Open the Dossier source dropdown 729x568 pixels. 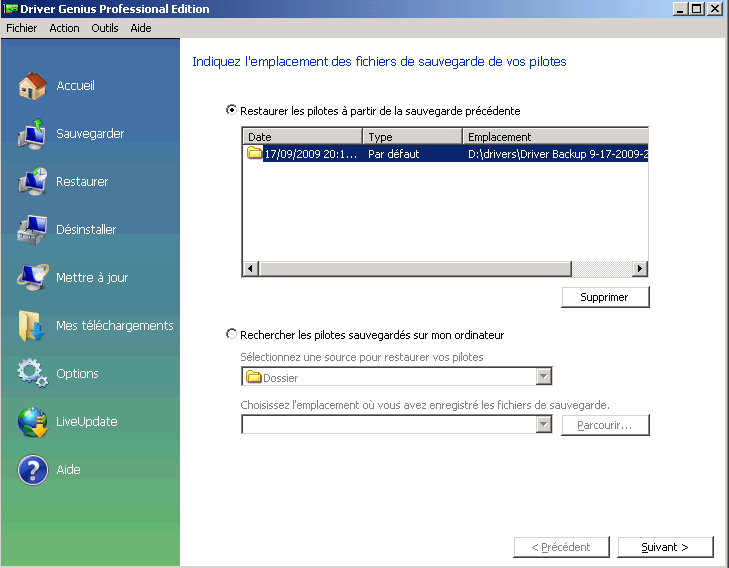pos(543,376)
